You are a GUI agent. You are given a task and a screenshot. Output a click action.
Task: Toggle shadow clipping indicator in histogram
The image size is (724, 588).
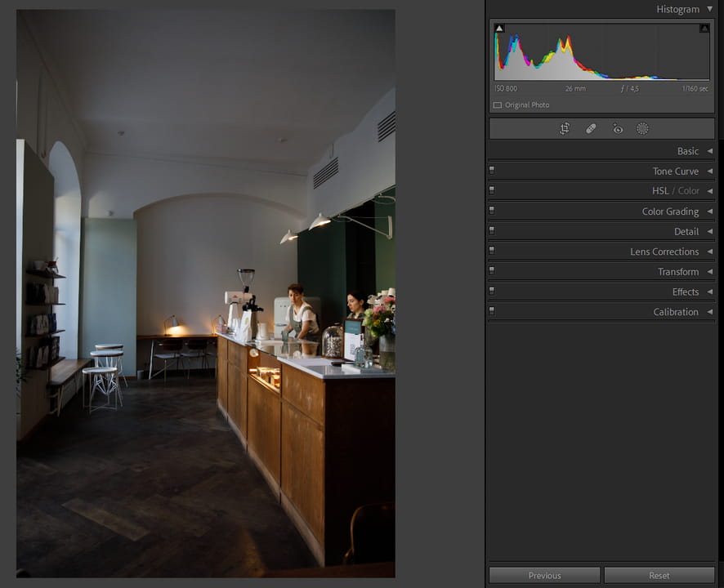coord(499,28)
